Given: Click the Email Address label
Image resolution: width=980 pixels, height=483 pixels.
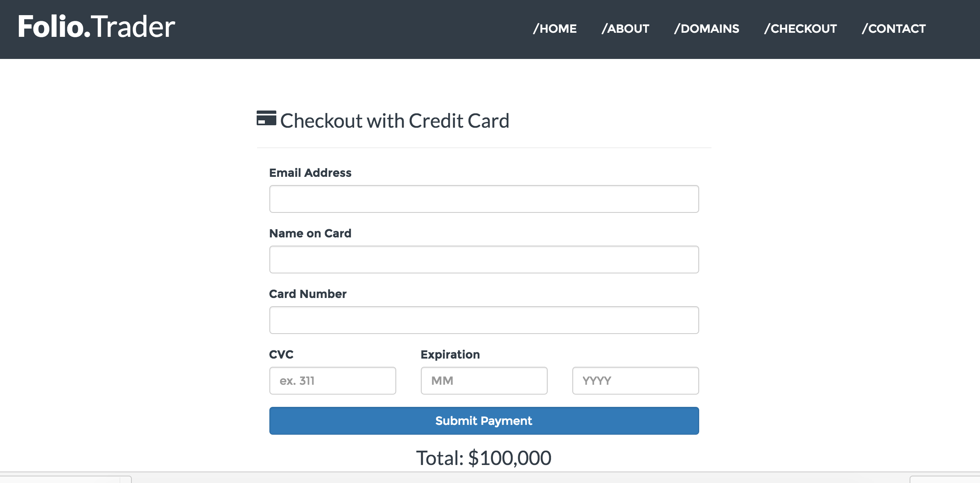Looking at the screenshot, I should tap(310, 173).
